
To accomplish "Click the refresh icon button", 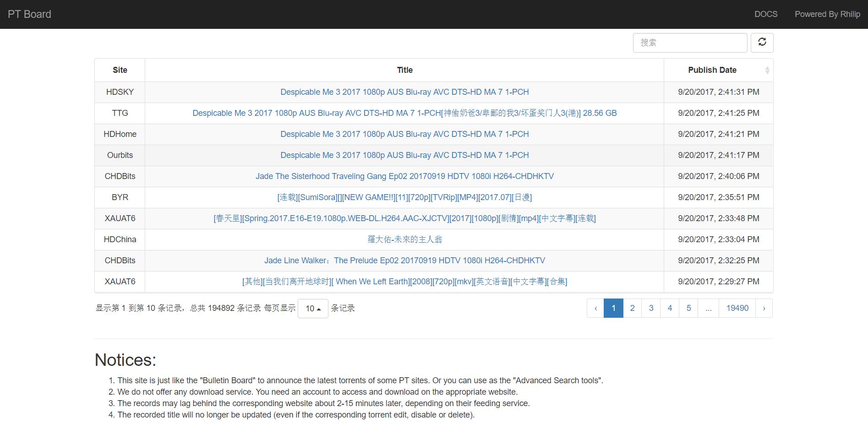I will click(762, 43).
